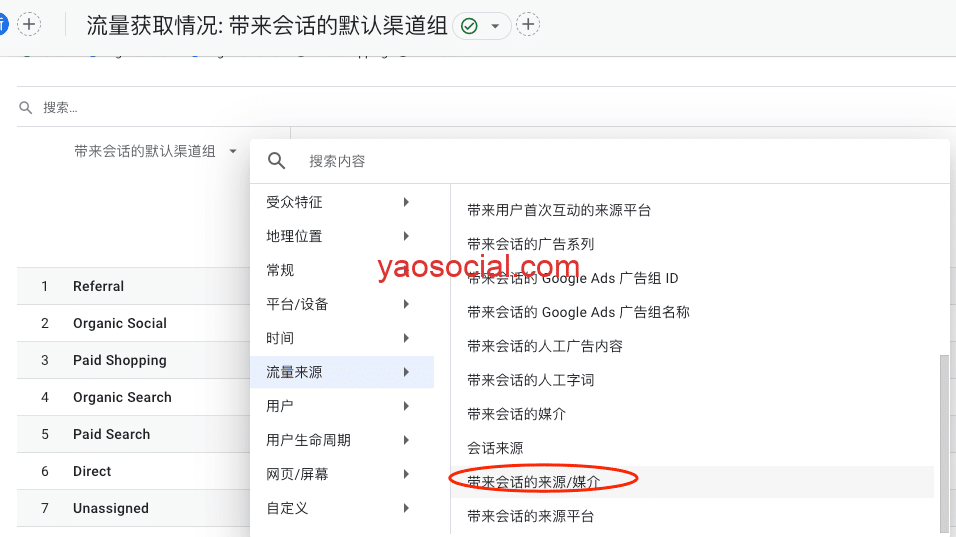Screen dimensions: 956x537
Task: Click the Organic Search row
Action: click(x=122, y=397)
